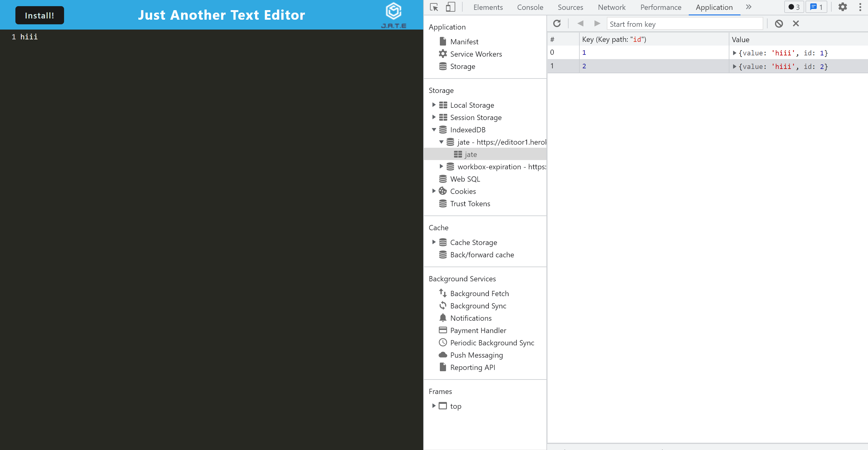Click the warnings counter icon
This screenshot has height=450, width=868.
794,7
